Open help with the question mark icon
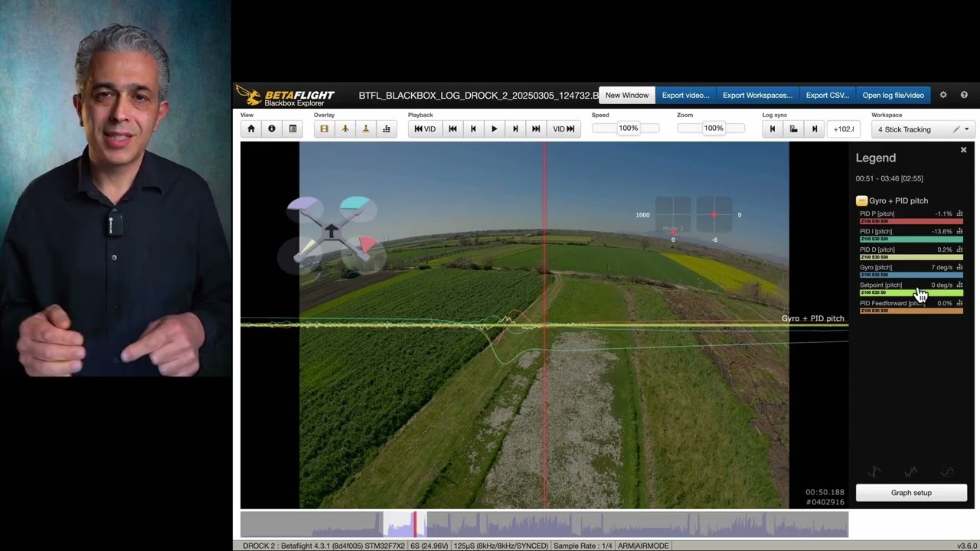Screen dimensions: 980x551 click(964, 95)
